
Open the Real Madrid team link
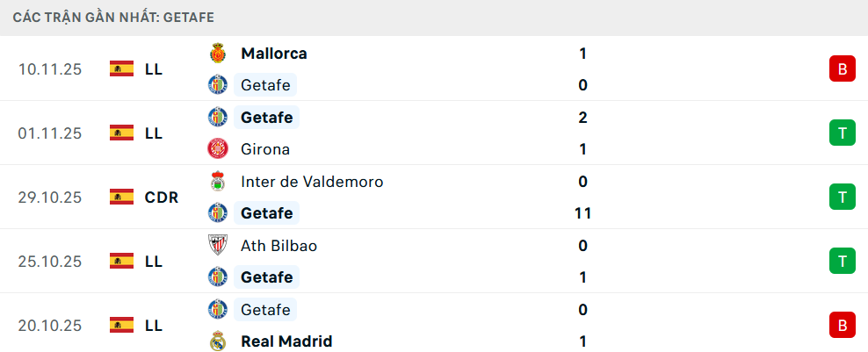(286, 341)
